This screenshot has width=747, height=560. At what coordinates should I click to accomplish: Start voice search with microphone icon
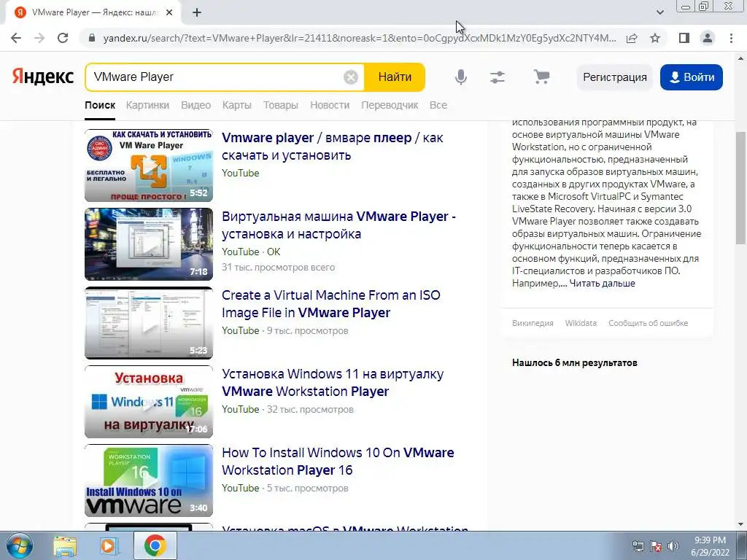461,77
